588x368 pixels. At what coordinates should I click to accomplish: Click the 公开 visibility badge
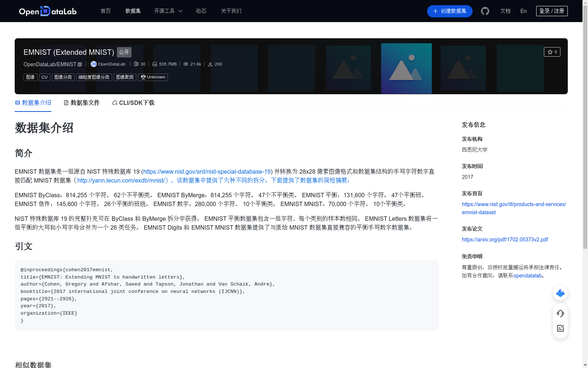pyautogui.click(x=124, y=52)
